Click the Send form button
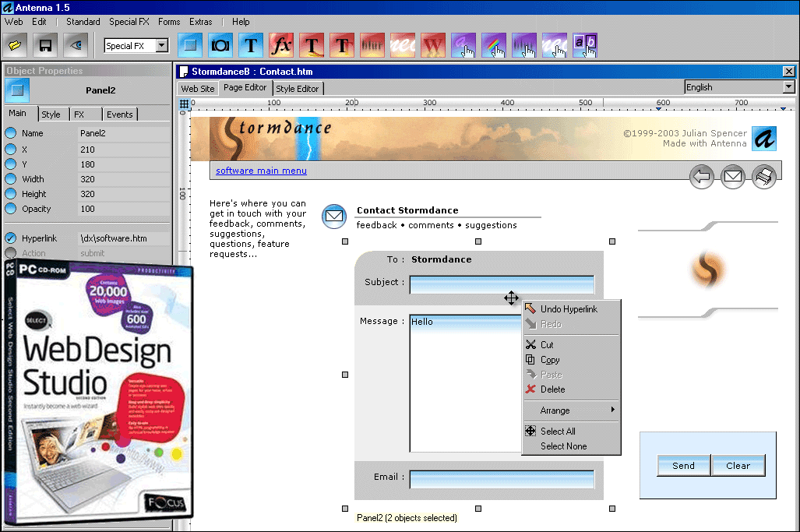Viewport: 800px width, 532px height. (x=683, y=466)
